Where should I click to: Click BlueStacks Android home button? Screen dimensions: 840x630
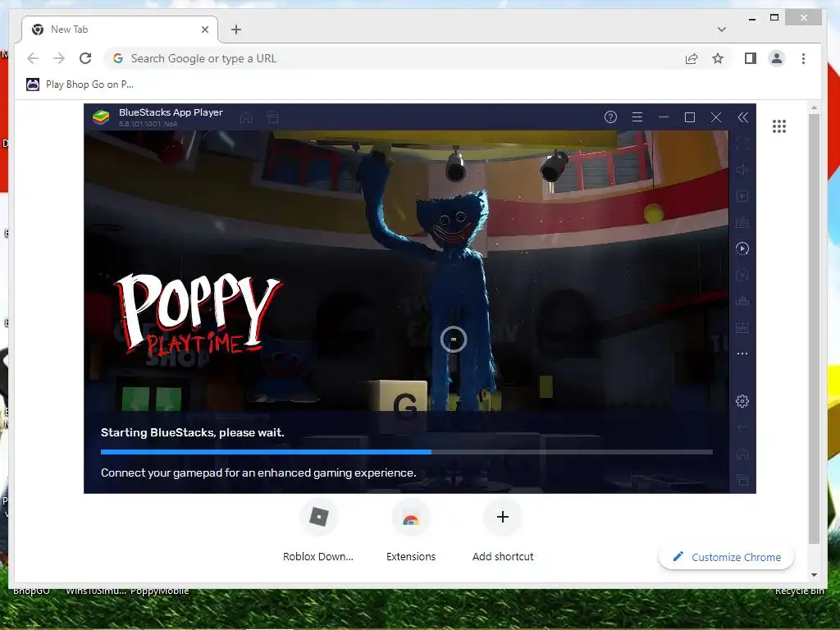point(742,454)
